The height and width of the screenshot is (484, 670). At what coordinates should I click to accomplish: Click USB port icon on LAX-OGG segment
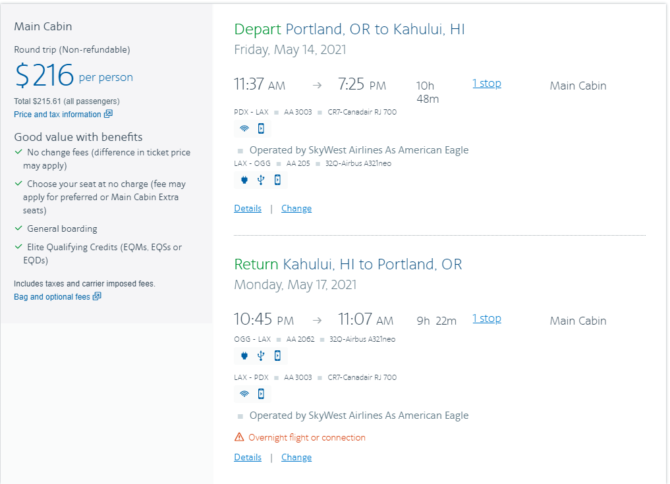tap(261, 180)
